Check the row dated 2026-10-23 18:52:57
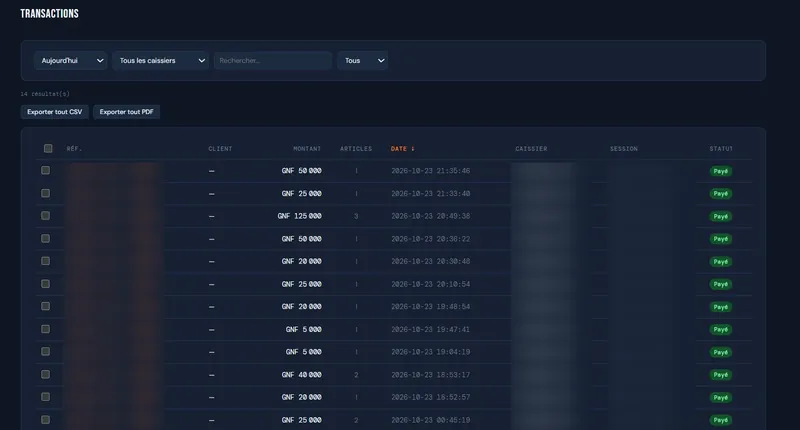 [x=45, y=397]
